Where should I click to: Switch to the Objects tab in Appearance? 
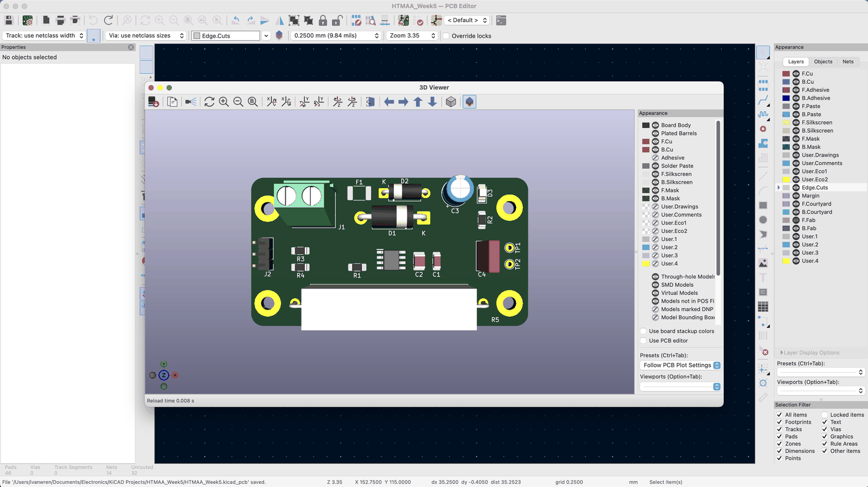(x=823, y=62)
